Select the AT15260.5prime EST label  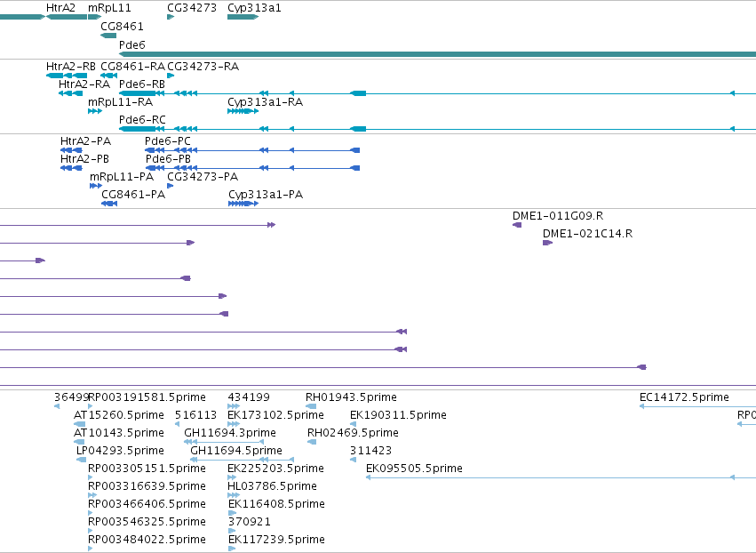(x=119, y=415)
